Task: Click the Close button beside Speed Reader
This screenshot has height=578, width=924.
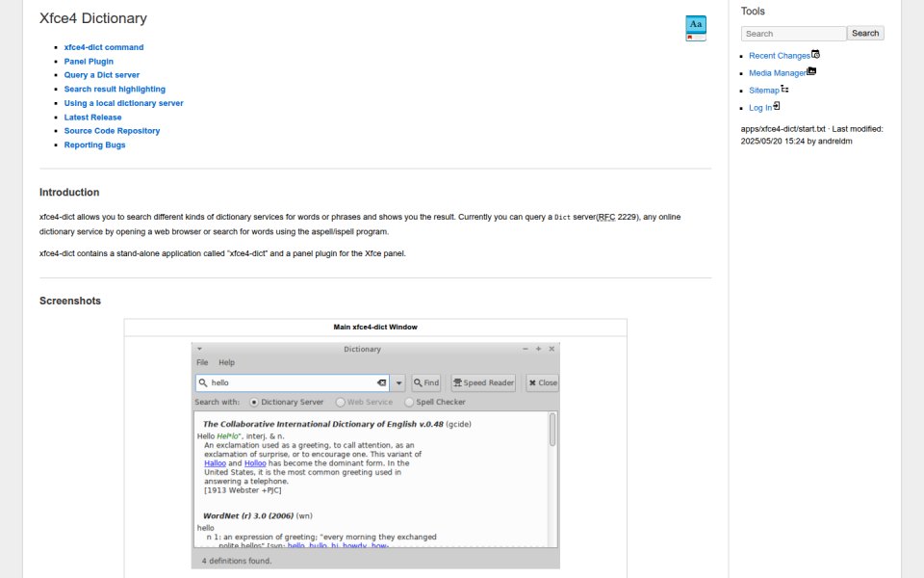Action: point(542,382)
